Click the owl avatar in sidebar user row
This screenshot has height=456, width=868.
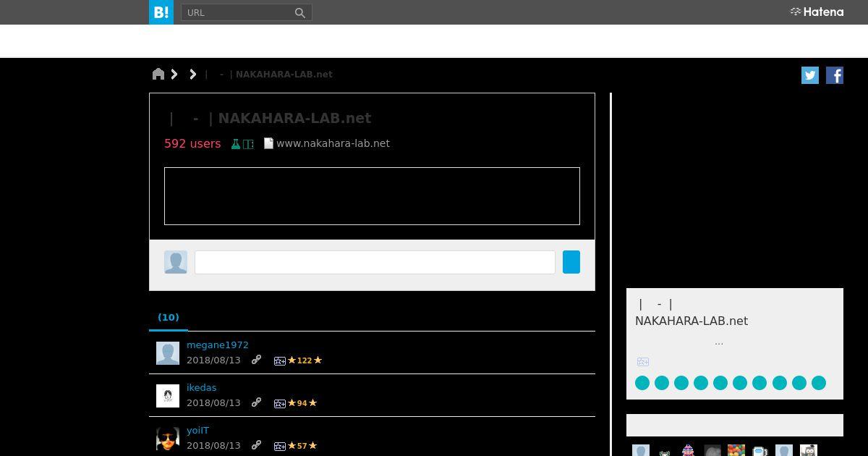(x=809, y=451)
